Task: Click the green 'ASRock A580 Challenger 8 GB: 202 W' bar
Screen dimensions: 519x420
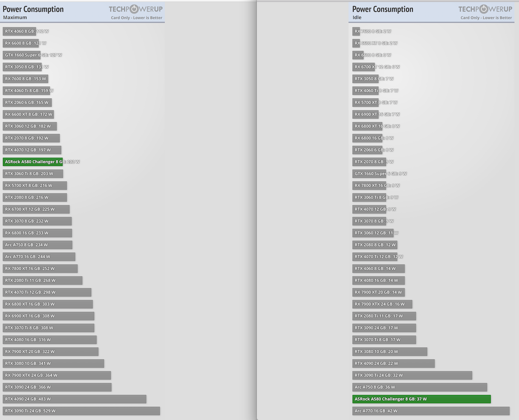Action: click(33, 162)
